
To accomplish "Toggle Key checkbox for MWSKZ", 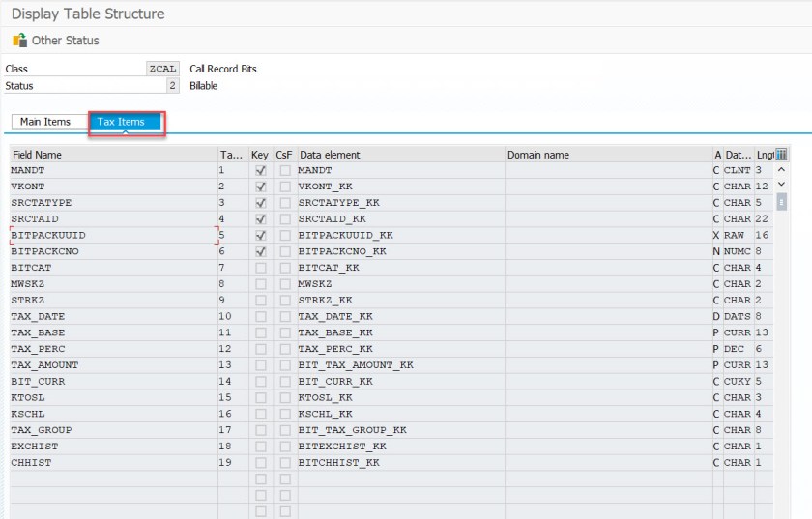I will coord(260,284).
